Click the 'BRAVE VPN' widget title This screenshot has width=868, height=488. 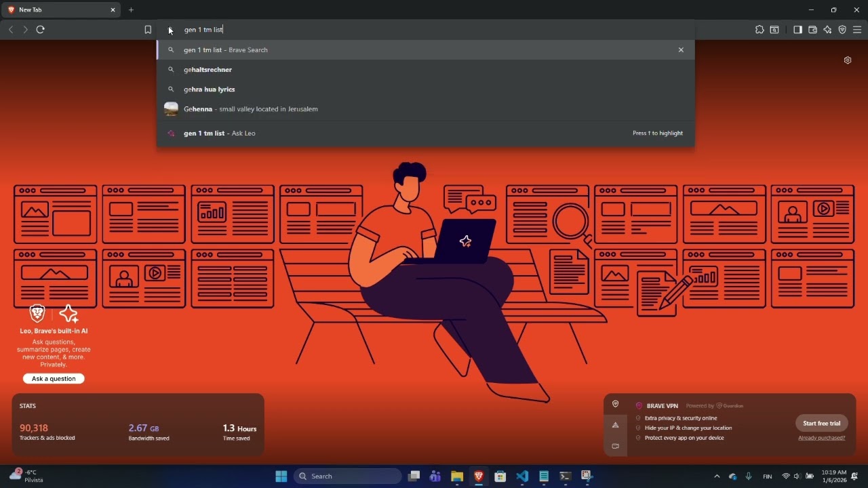pyautogui.click(x=663, y=406)
